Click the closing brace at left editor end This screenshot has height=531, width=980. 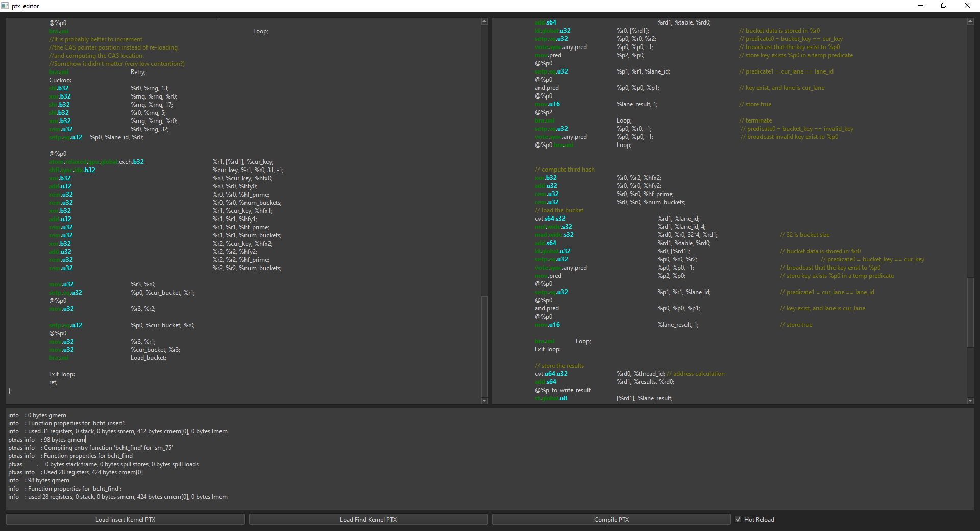pos(9,391)
